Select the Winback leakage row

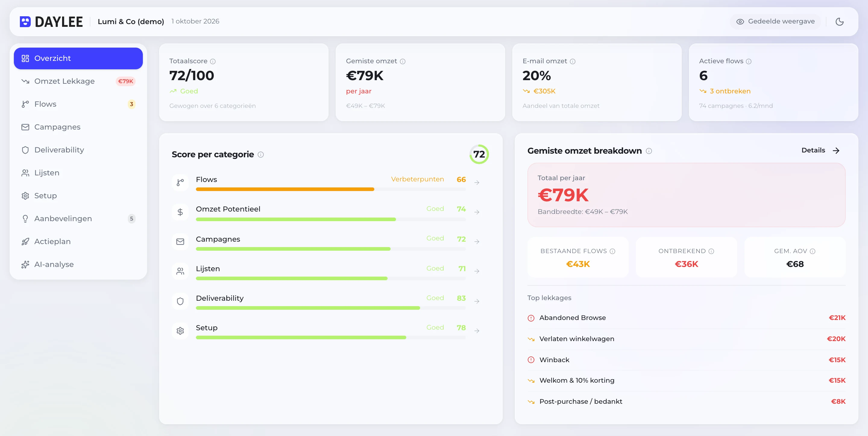tap(686, 360)
